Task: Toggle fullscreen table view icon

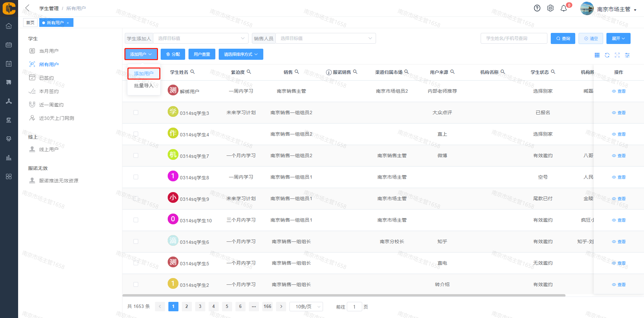Action: pos(617,55)
